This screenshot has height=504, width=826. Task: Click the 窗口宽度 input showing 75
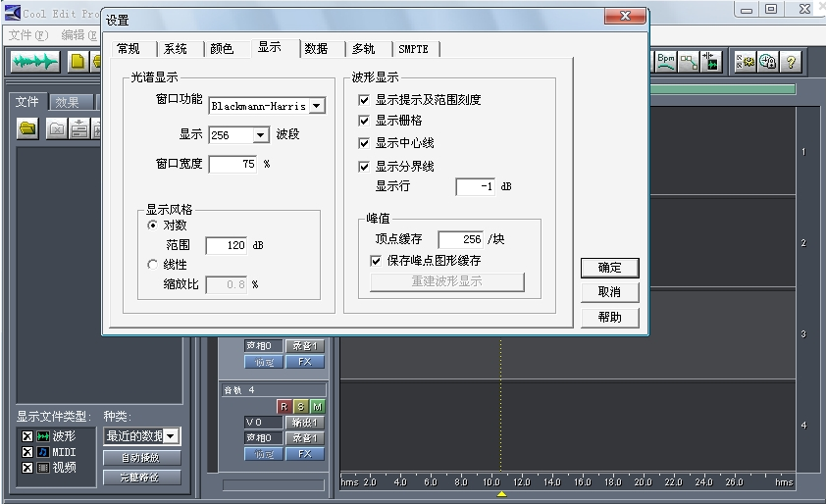tap(232, 165)
